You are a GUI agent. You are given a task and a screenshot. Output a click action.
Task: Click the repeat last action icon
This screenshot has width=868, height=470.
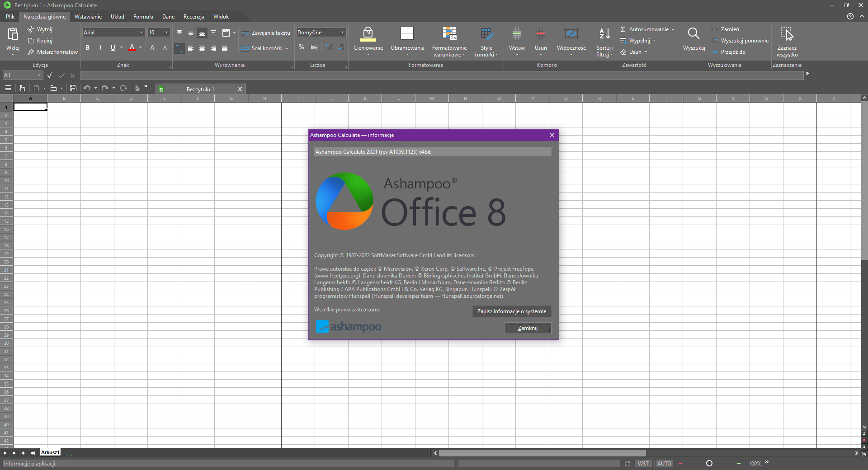(123, 88)
